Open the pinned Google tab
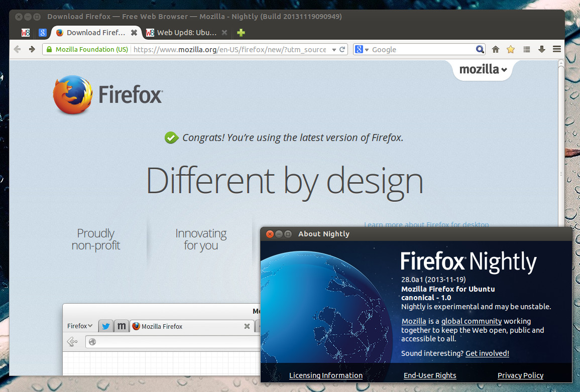 click(x=43, y=33)
